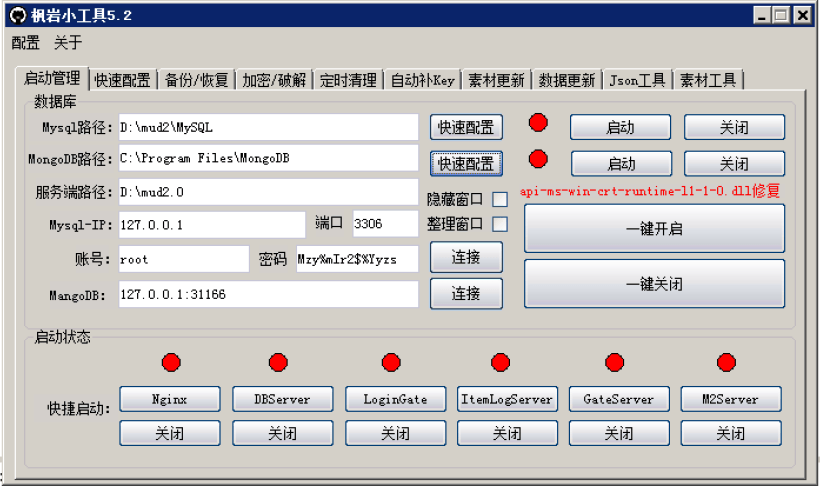Switch to the Json工具 tab
Image resolution: width=820 pixels, height=486 pixels.
[x=637, y=80]
